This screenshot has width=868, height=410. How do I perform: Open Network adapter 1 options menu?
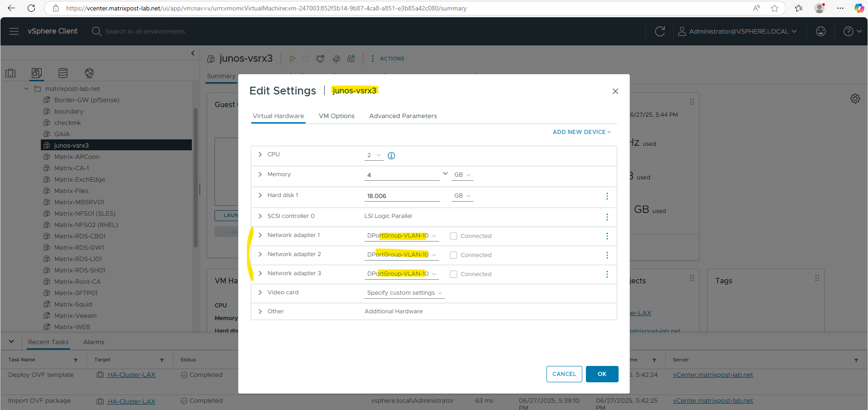pos(607,236)
